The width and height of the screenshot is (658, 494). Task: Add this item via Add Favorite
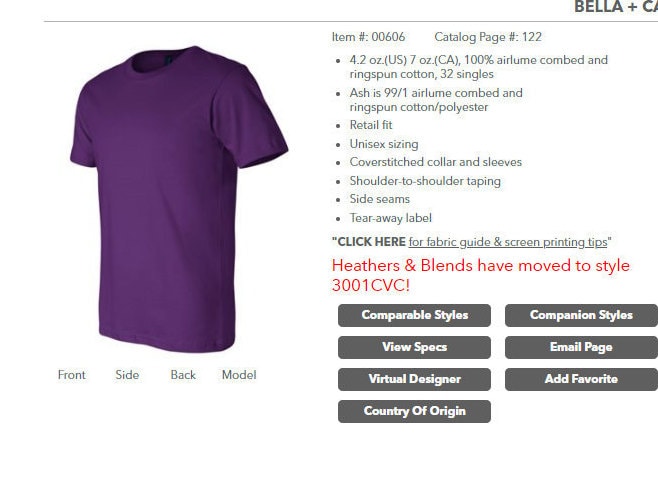click(581, 379)
